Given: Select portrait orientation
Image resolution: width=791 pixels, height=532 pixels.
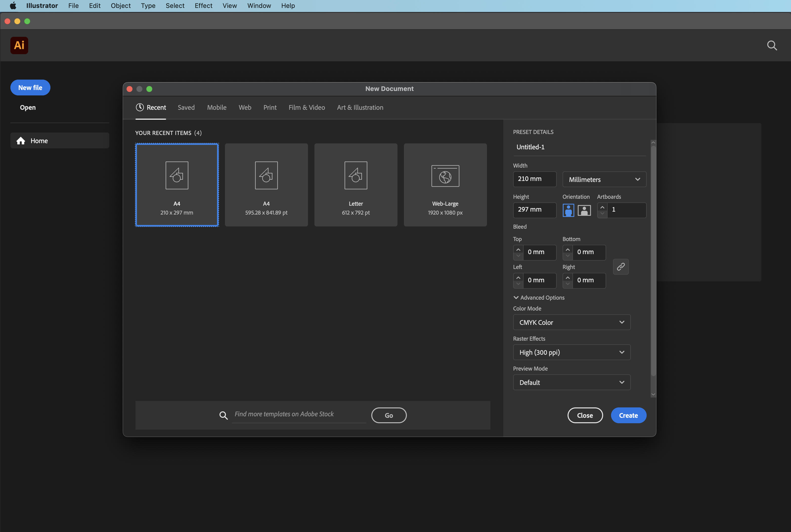Looking at the screenshot, I should 568,210.
